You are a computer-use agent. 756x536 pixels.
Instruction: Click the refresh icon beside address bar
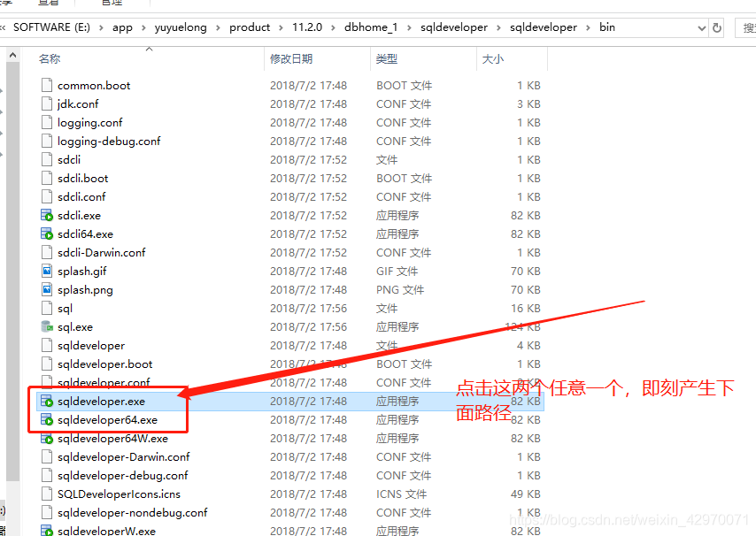tap(717, 28)
